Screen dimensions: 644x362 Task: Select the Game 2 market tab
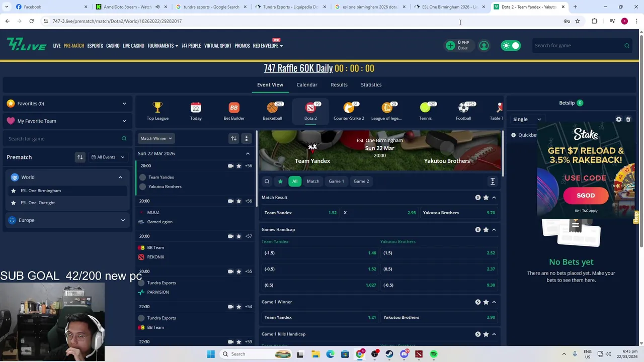point(361,182)
